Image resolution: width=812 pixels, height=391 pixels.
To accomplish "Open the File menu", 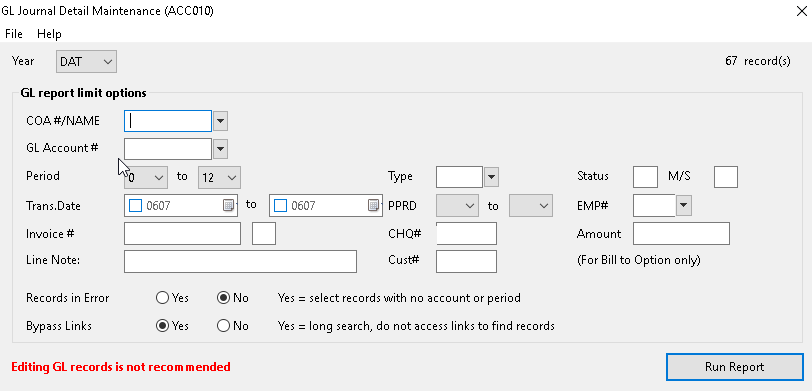I will click(x=14, y=34).
